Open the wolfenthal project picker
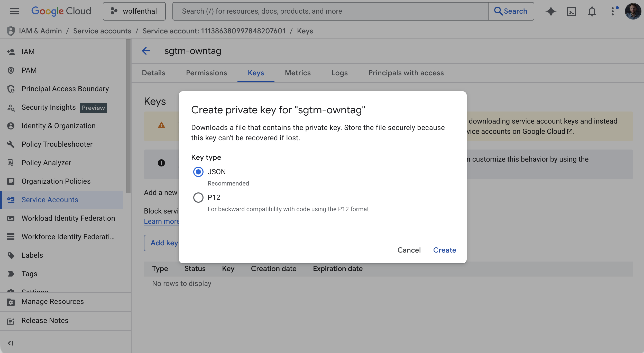This screenshot has width=644, height=353. click(134, 11)
